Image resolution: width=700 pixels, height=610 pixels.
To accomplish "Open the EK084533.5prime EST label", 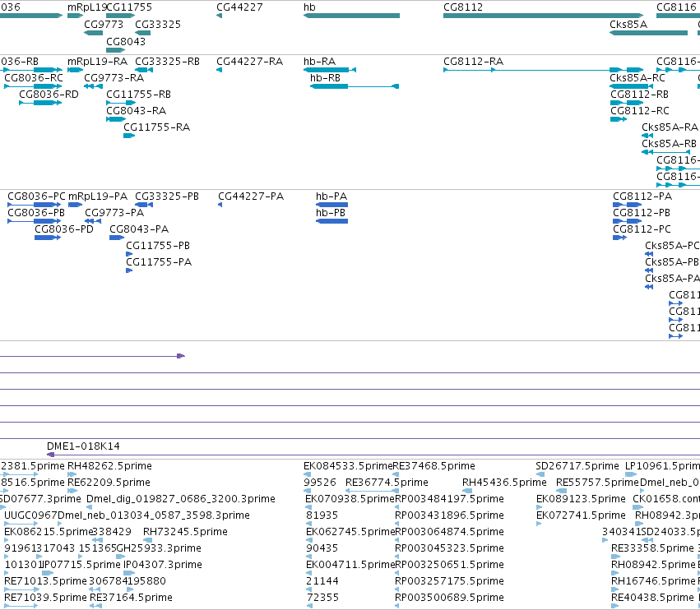I will click(x=348, y=466).
